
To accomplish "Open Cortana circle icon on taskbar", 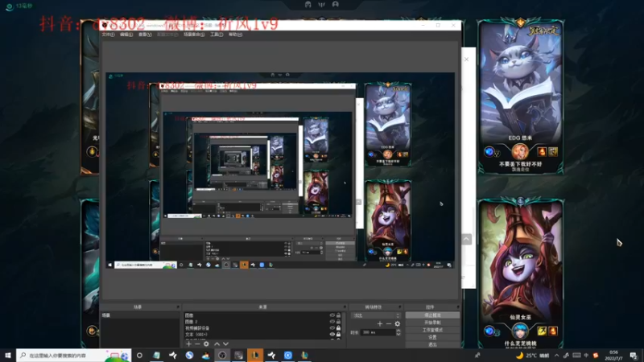I will 139,355.
